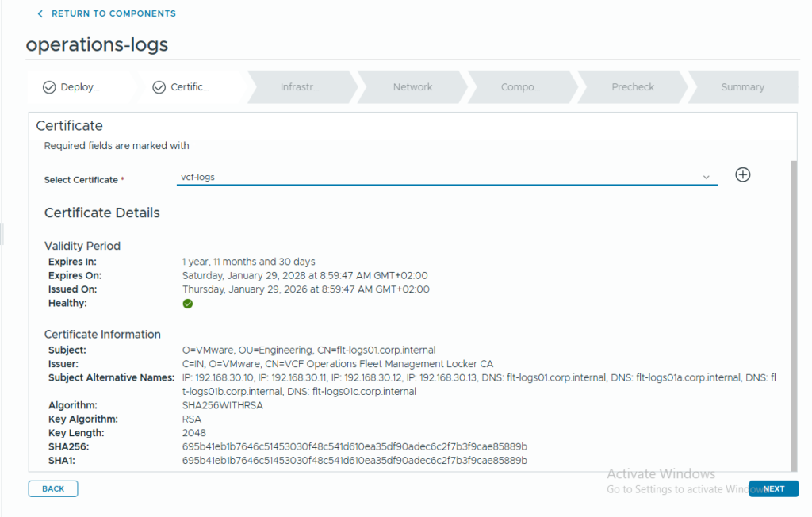
Task: Open the vcf-logs certificate selection field
Action: (x=436, y=178)
